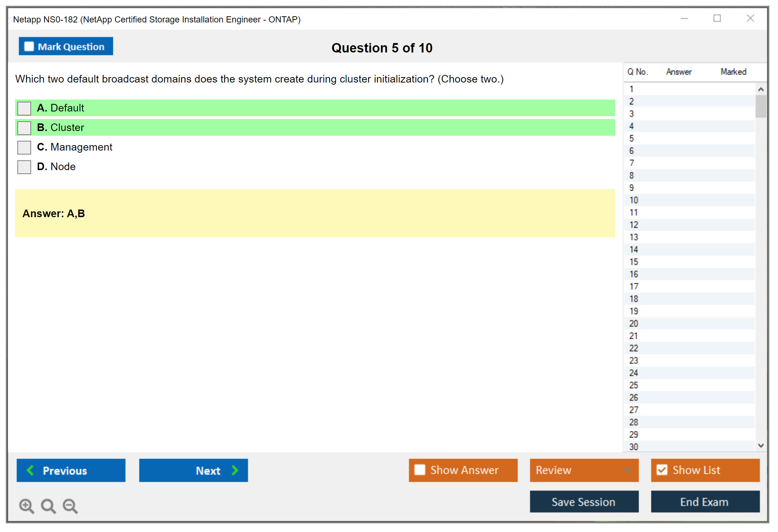Click the End Exam button
778x532 pixels.
[705, 502]
